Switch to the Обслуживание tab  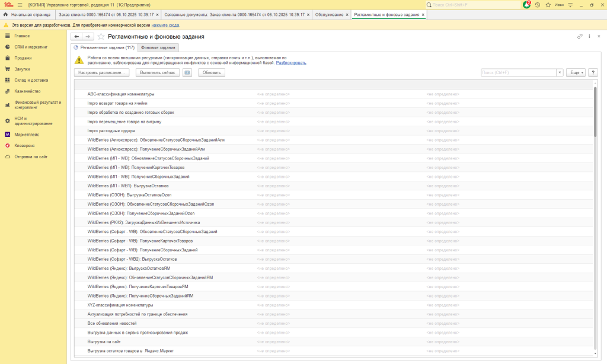tap(328, 14)
